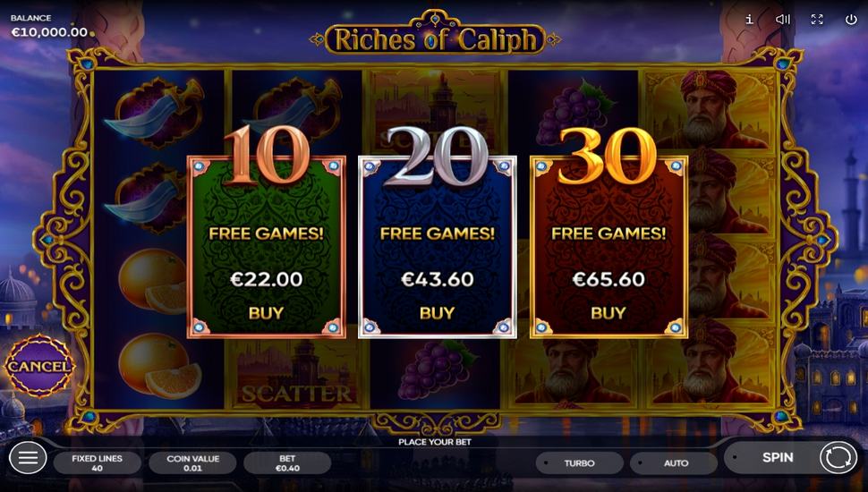Click the SPIN button
The image size is (868, 492).
pos(778,457)
